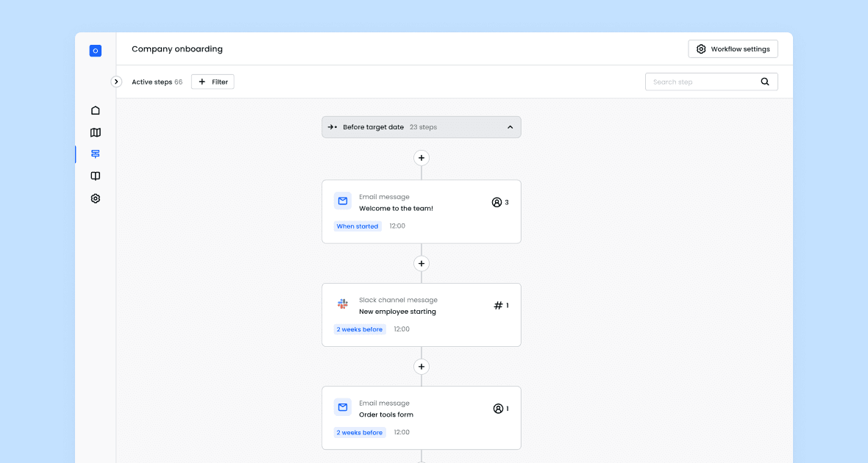
Task: Click the Search step input field
Action: click(711, 82)
